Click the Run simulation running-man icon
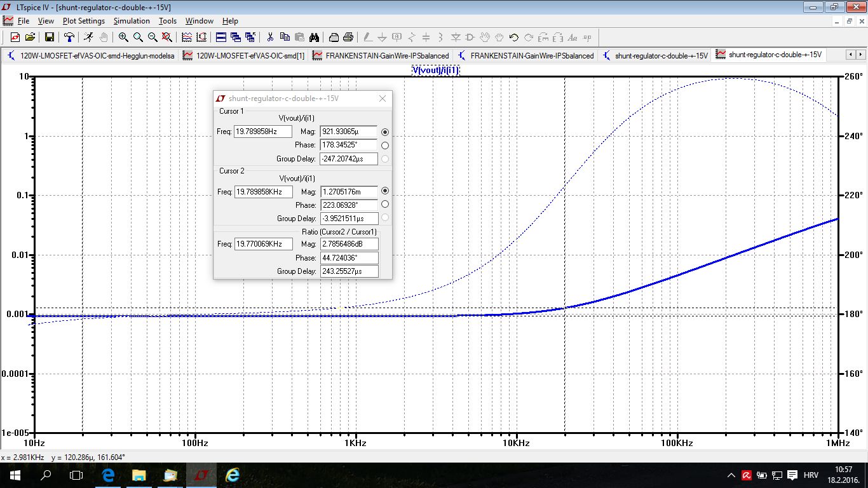 coord(88,37)
